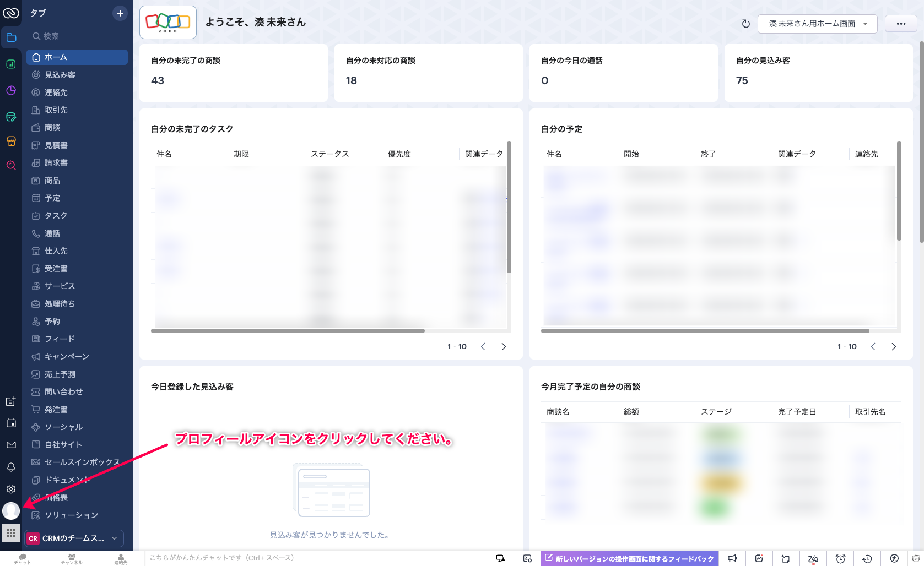Click the new version feedback button
Screen dimensions: 924x566
point(629,559)
